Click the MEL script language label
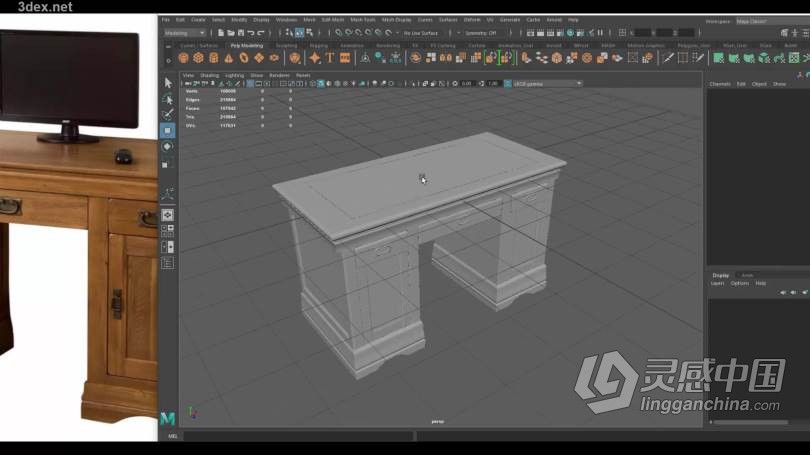810x455 pixels. pos(173,436)
